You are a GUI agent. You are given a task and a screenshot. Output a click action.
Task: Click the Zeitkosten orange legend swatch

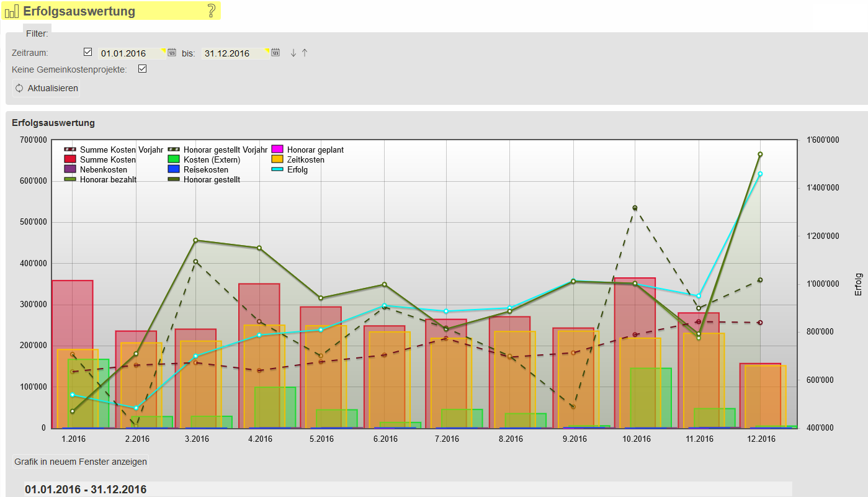277,159
